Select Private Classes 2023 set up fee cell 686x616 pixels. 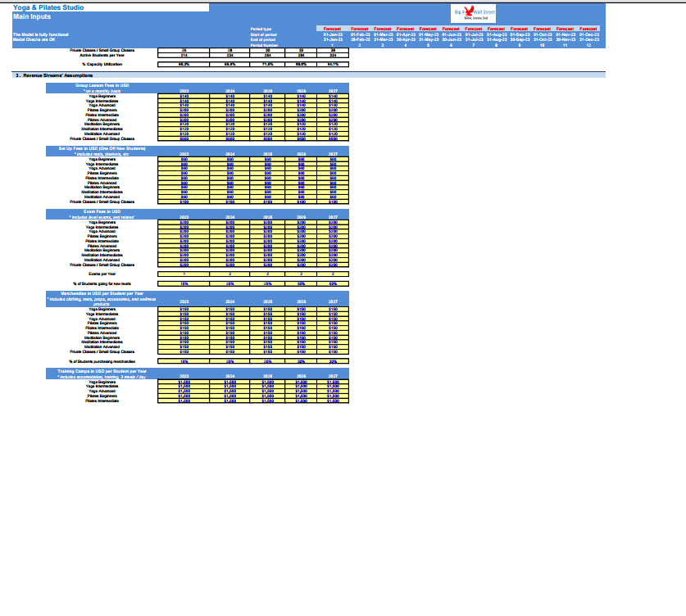(x=184, y=202)
